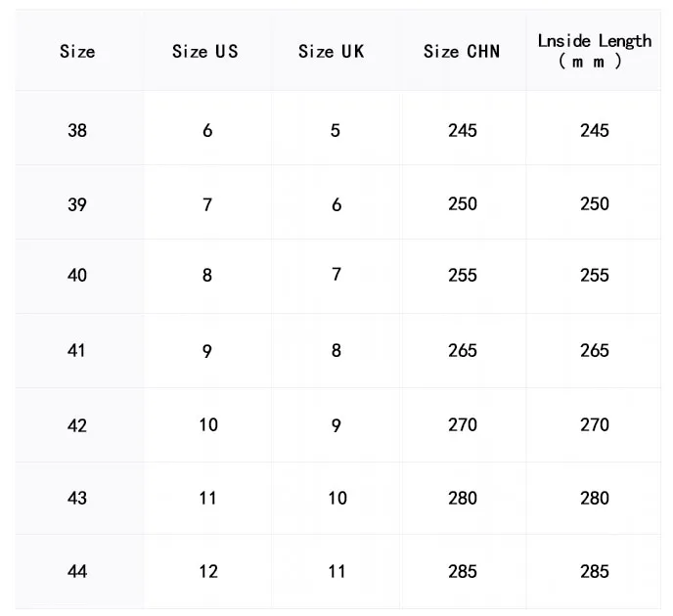
Task: Click the 265 cell under Size CHN
Action: tap(462, 350)
